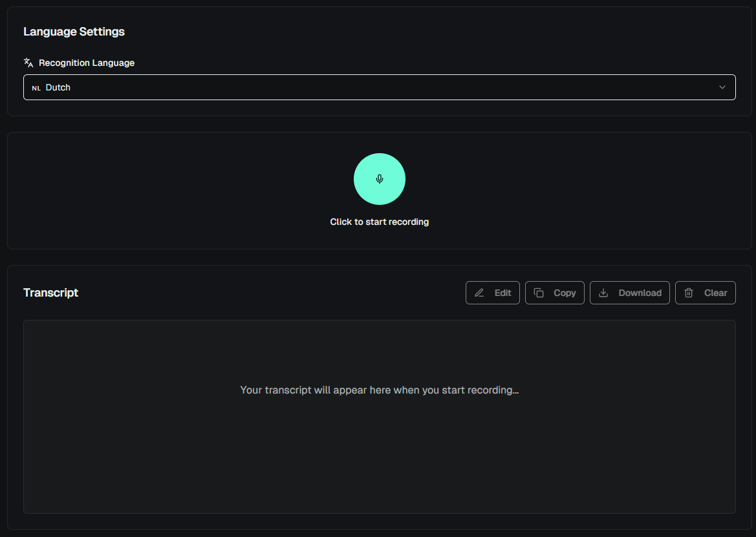Click the download arrow icon
The height and width of the screenshot is (537, 756).
603,293
